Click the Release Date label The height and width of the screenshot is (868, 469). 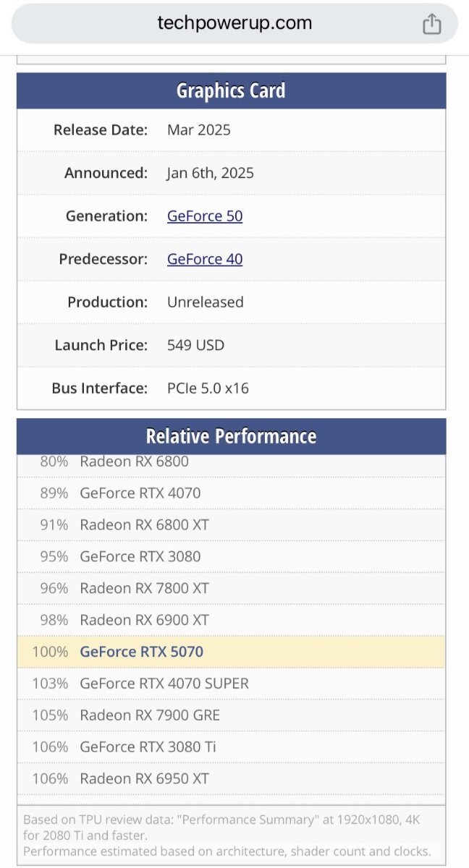pos(101,130)
